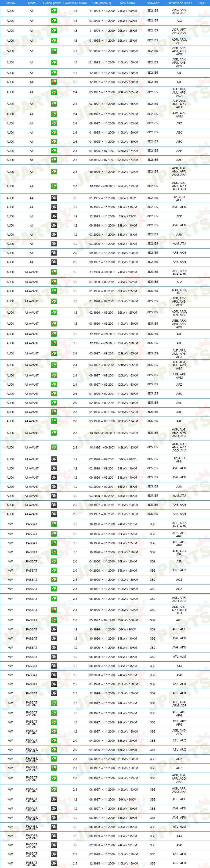Click petrol icon in A4 Avant 2.8 03.1996->09.1996 row

pos(54,421)
